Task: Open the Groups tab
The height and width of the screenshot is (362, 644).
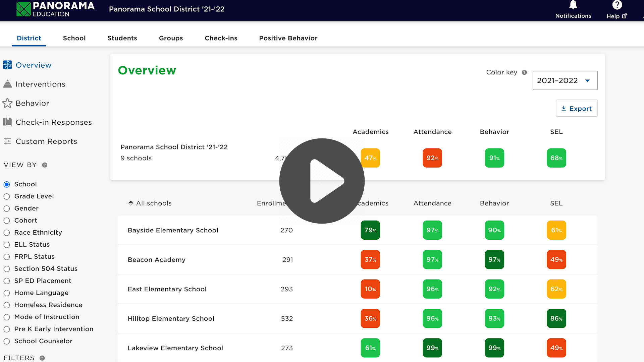Action: coord(171,38)
